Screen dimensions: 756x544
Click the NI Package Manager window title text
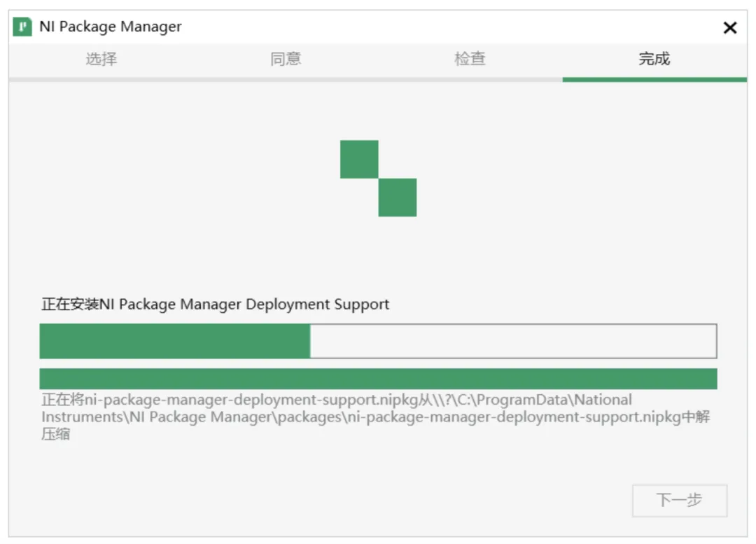tap(111, 27)
